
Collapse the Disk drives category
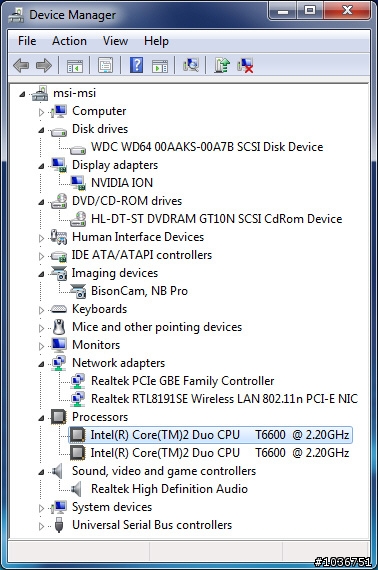tap(41, 130)
